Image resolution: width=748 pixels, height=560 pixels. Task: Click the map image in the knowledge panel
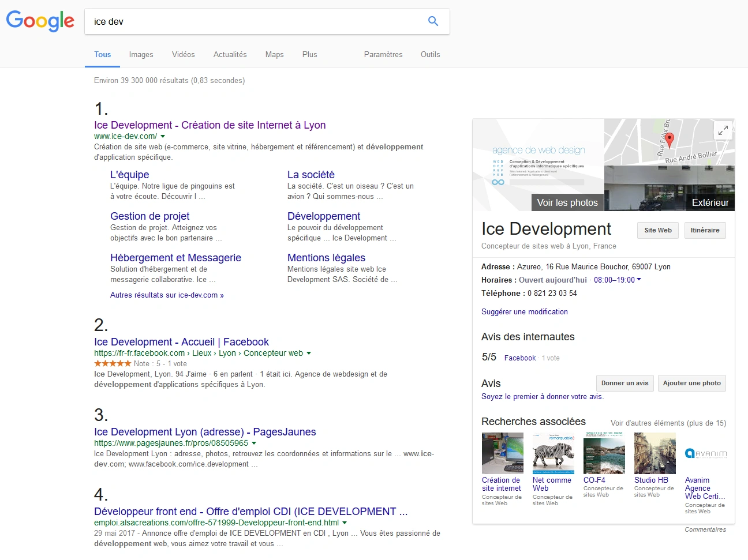point(670,142)
